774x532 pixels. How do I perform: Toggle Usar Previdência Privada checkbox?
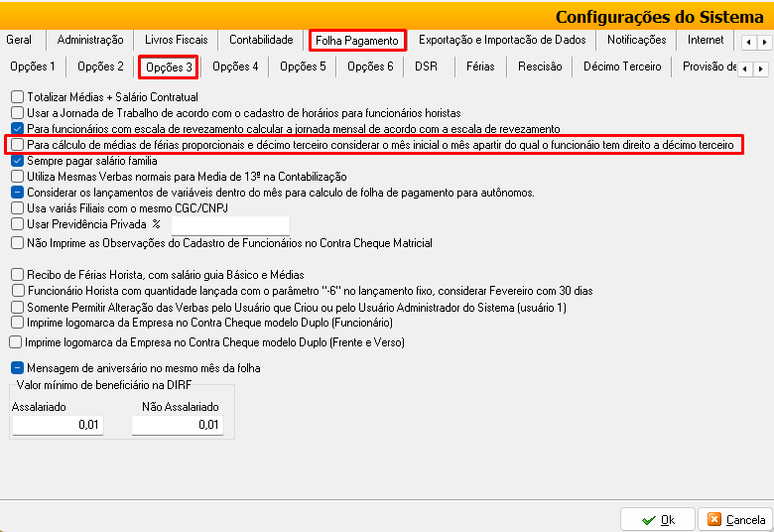(18, 224)
